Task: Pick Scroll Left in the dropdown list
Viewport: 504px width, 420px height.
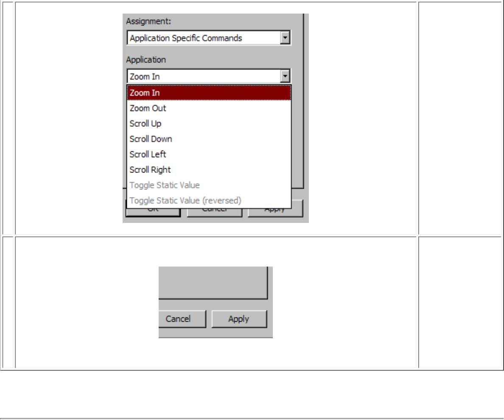Action: pyautogui.click(x=209, y=154)
